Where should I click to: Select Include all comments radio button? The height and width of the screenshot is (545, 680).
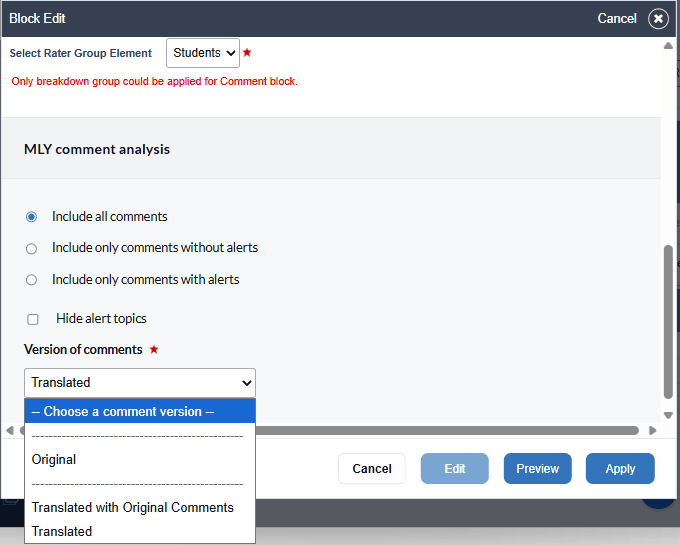click(31, 217)
